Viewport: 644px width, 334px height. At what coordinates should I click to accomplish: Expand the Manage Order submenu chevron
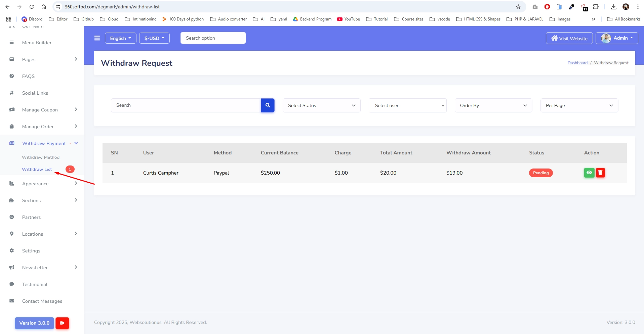click(76, 126)
